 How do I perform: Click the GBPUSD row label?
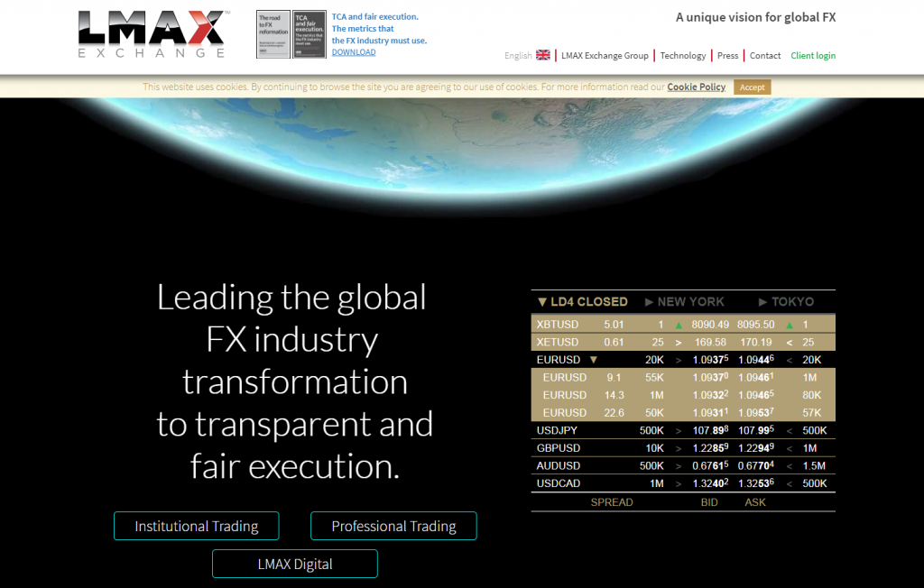(x=558, y=448)
